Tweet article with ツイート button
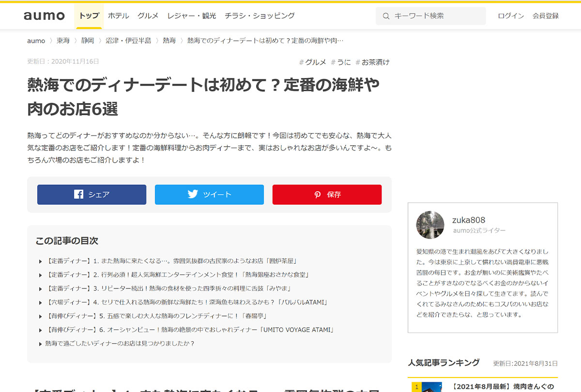The height and width of the screenshot is (392, 581). tap(209, 195)
